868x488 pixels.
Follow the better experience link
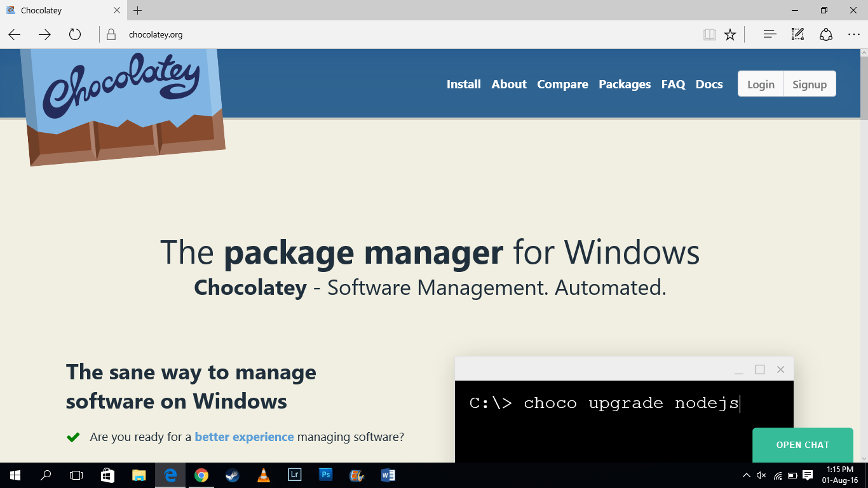(x=244, y=437)
